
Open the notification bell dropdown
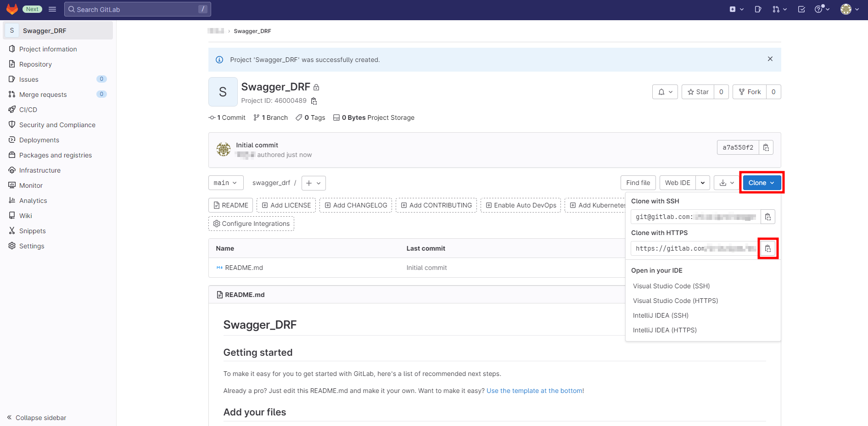pyautogui.click(x=665, y=92)
